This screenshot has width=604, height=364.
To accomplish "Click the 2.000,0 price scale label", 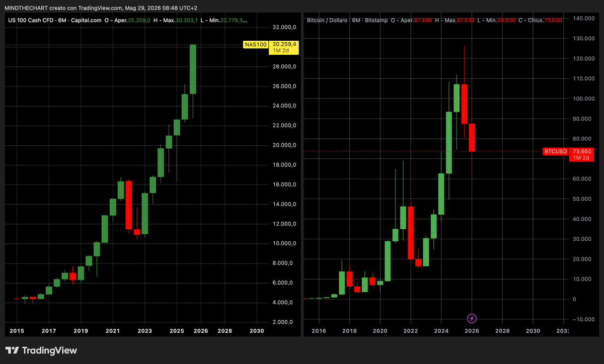I will coord(284,322).
